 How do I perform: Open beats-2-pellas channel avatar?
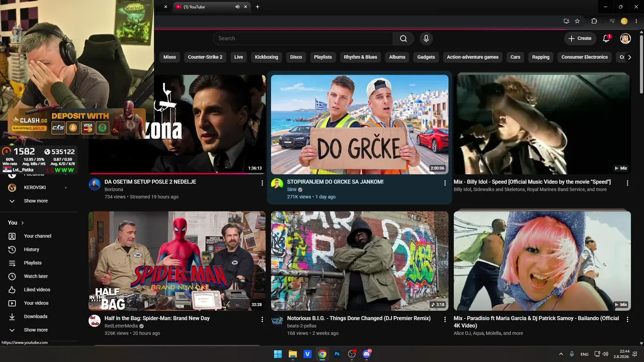277,321
